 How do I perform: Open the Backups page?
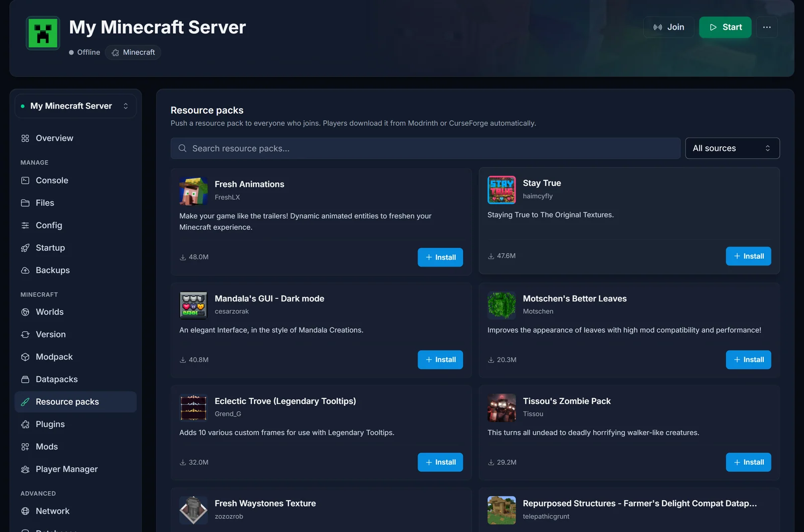point(75,270)
